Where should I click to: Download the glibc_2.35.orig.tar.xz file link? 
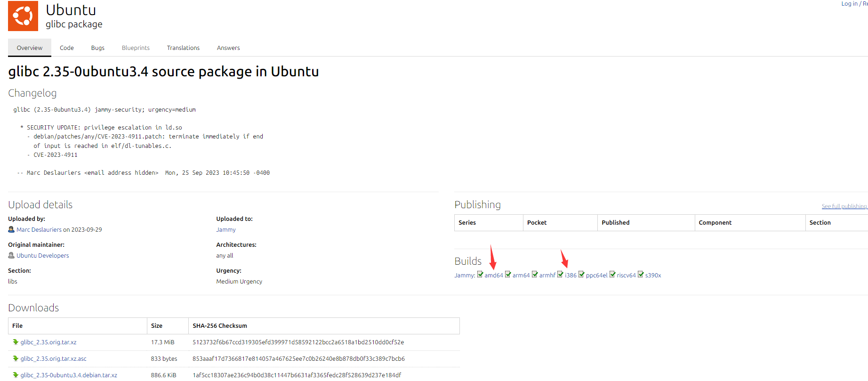pyautogui.click(x=48, y=342)
